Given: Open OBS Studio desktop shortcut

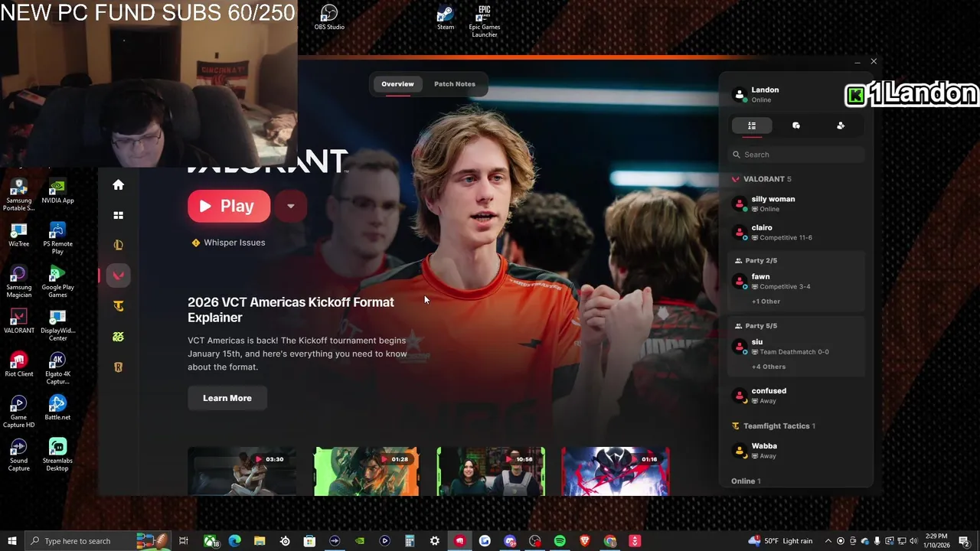Looking at the screenshot, I should pyautogui.click(x=329, y=18).
